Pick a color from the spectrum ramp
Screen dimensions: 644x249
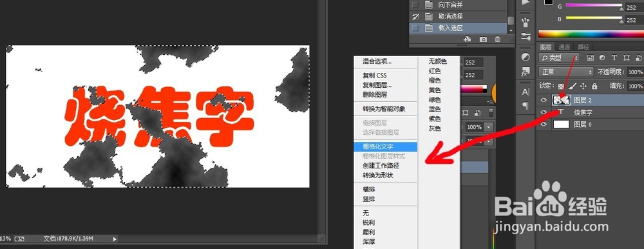(591, 34)
